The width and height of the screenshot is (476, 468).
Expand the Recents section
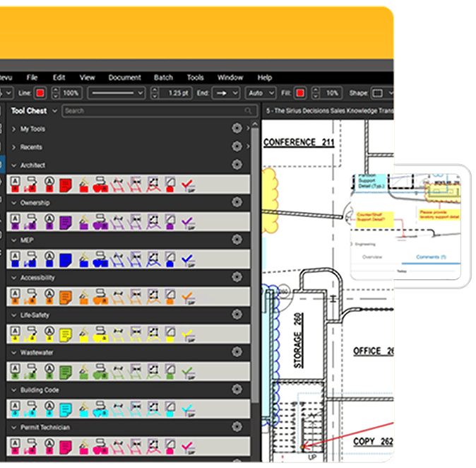[x=13, y=147]
